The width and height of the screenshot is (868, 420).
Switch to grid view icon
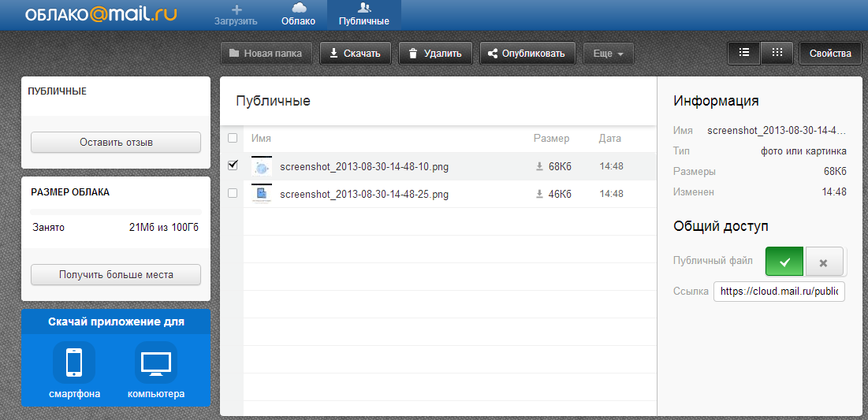click(777, 53)
